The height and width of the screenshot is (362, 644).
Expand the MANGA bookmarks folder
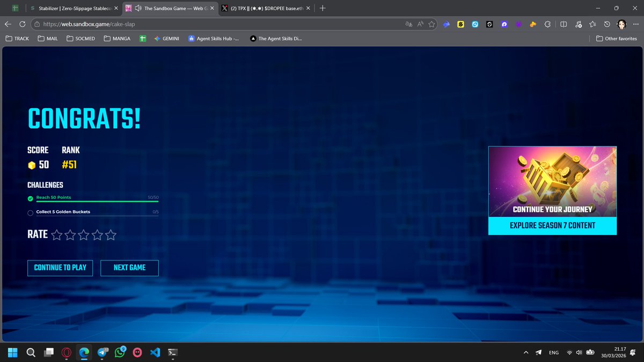click(x=117, y=39)
